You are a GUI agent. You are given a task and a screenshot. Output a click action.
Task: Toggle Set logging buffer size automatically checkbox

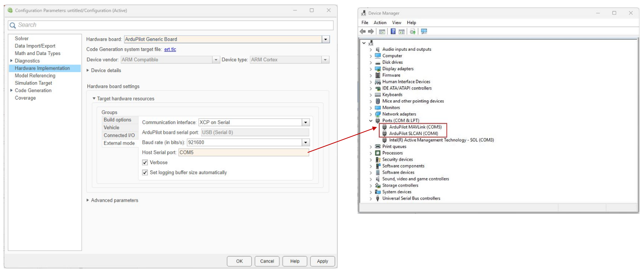(145, 172)
